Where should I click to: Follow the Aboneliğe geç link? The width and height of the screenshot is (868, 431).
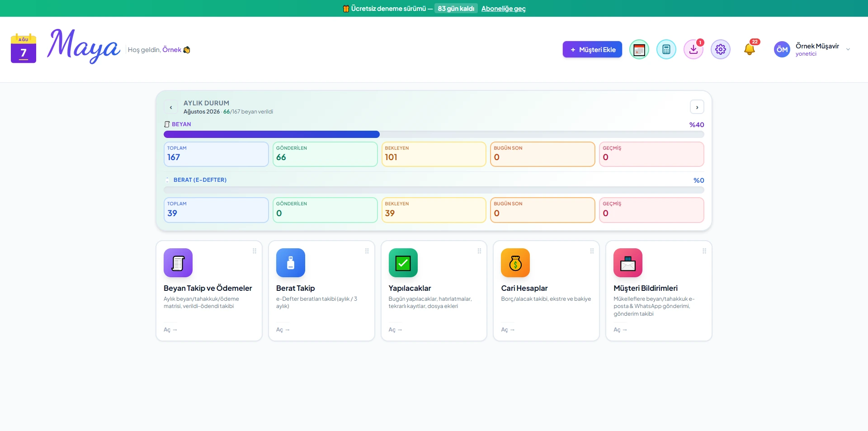[x=504, y=9]
